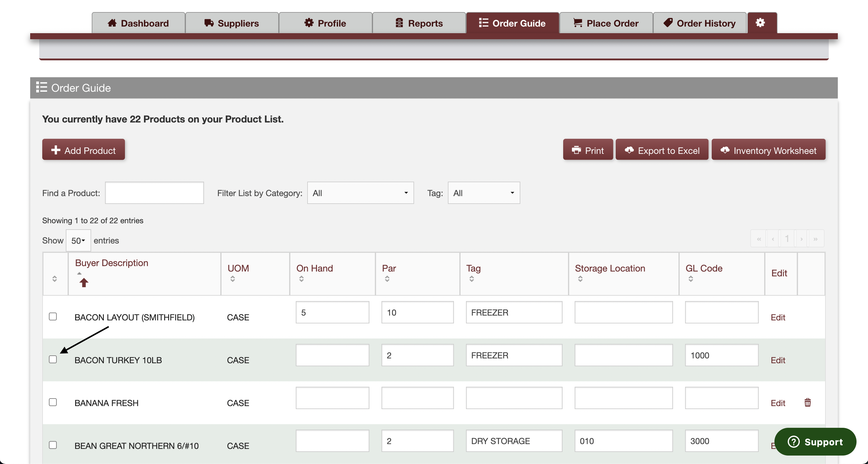The width and height of the screenshot is (868, 464).
Task: Open the Reports tab
Action: tap(419, 23)
